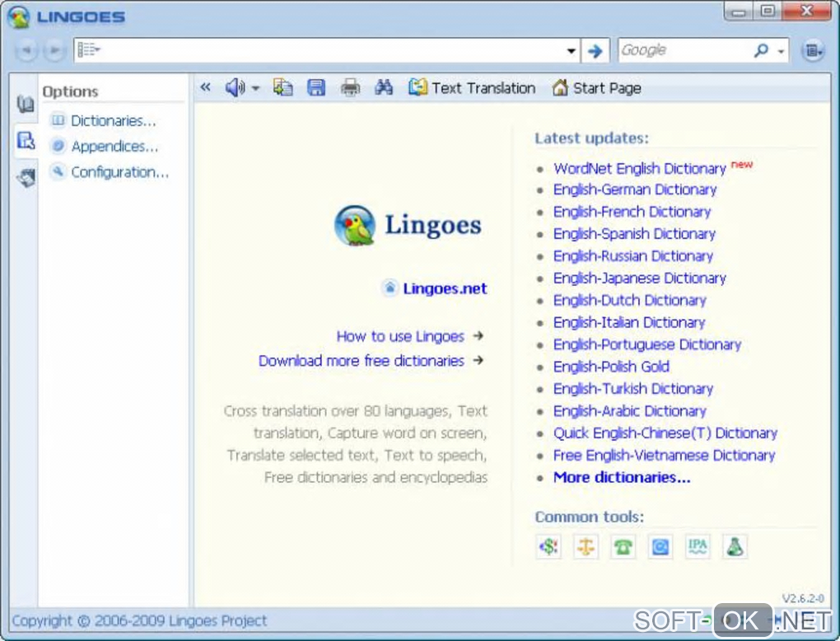Open English-Arabic Dictionary link
The height and width of the screenshot is (641, 840).
coord(630,411)
